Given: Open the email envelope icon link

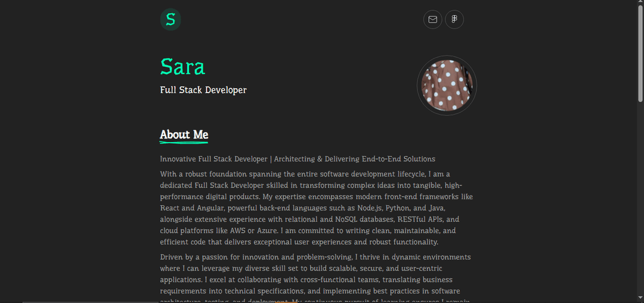Looking at the screenshot, I should point(433,20).
